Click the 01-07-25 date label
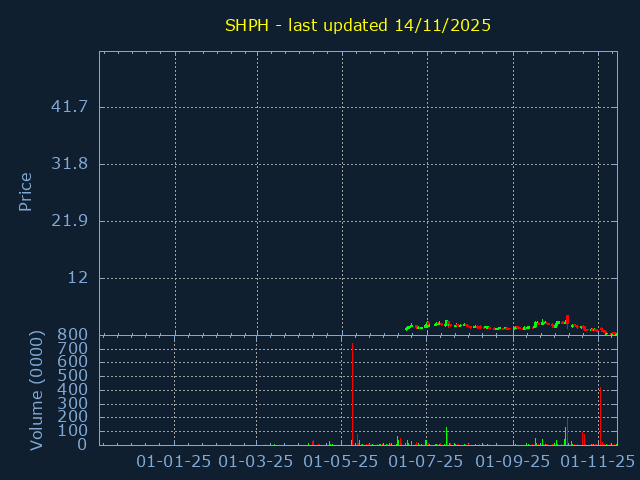 [x=426, y=461]
